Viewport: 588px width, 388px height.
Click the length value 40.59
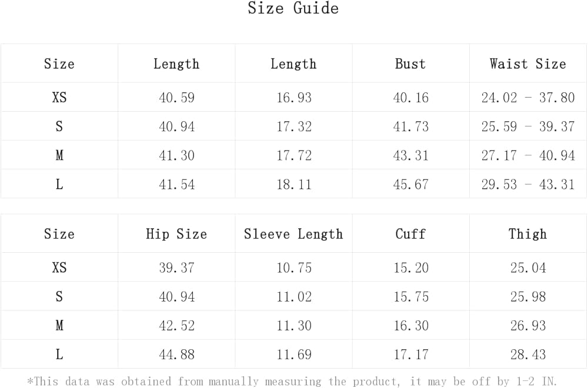click(176, 98)
